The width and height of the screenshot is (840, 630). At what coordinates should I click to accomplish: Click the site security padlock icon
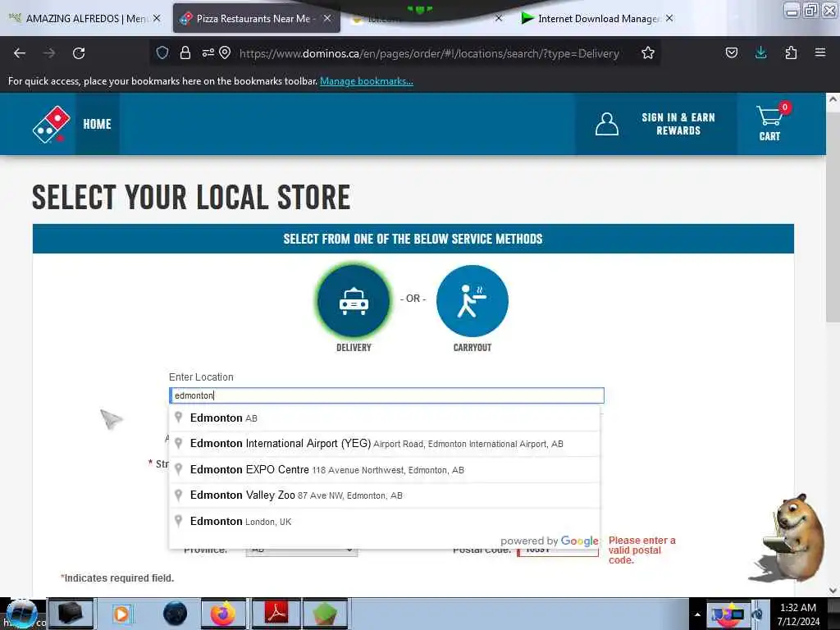[x=185, y=52]
